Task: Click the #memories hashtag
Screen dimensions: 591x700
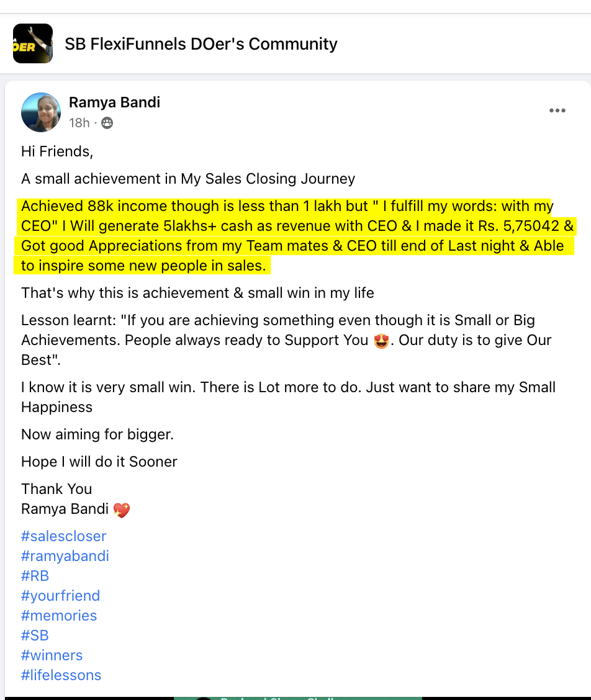Action: click(59, 615)
